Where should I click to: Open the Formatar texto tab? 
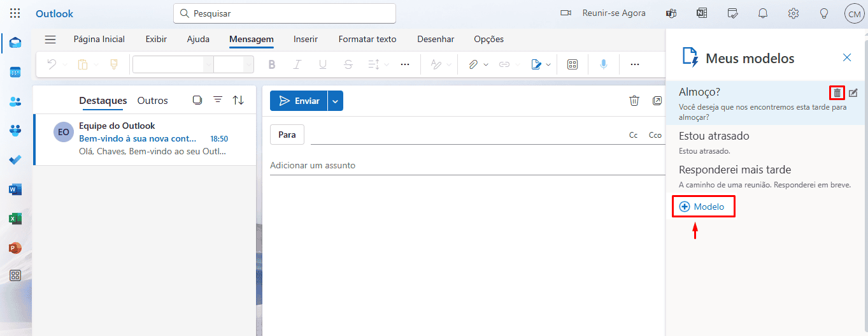(x=367, y=39)
